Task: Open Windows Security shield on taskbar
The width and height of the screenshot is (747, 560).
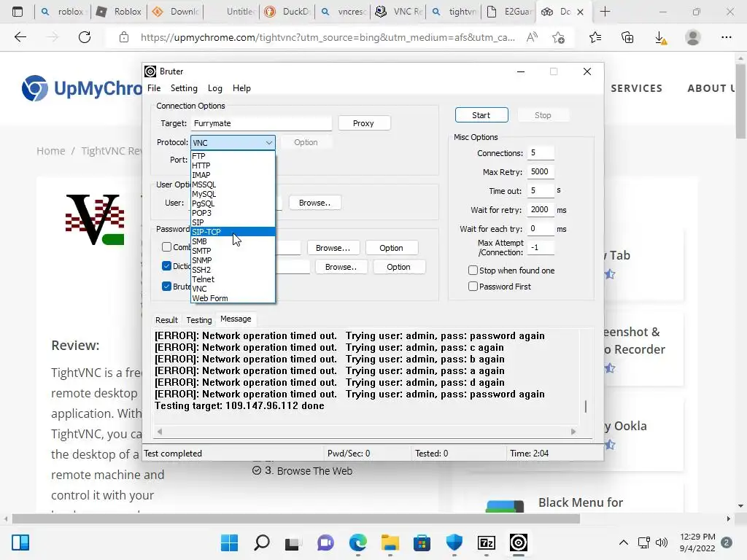Action: pyautogui.click(x=454, y=542)
